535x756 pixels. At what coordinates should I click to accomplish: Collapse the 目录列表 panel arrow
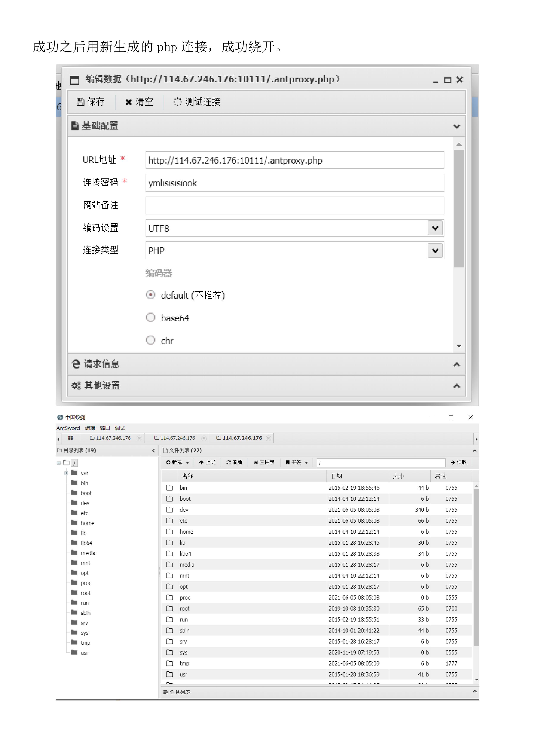(154, 450)
